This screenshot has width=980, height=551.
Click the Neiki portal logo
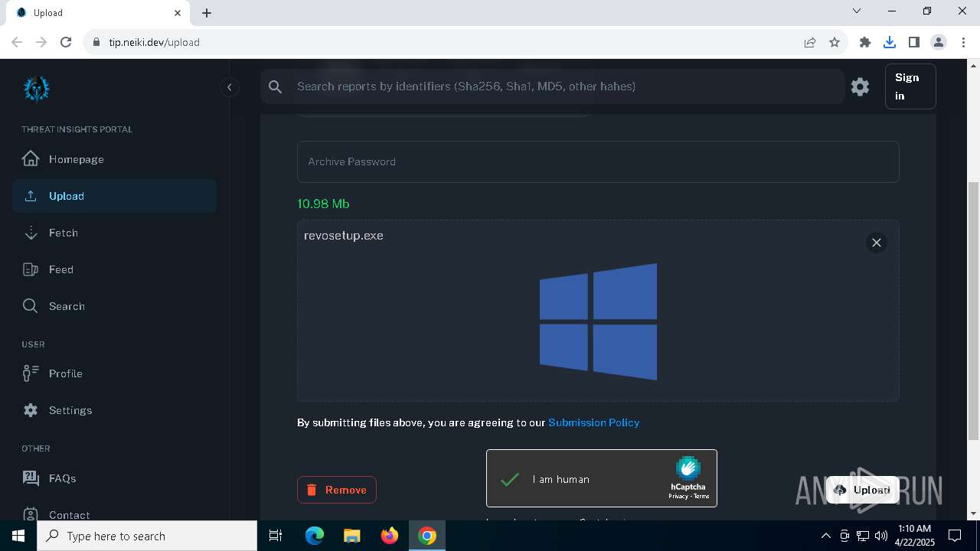click(x=36, y=89)
